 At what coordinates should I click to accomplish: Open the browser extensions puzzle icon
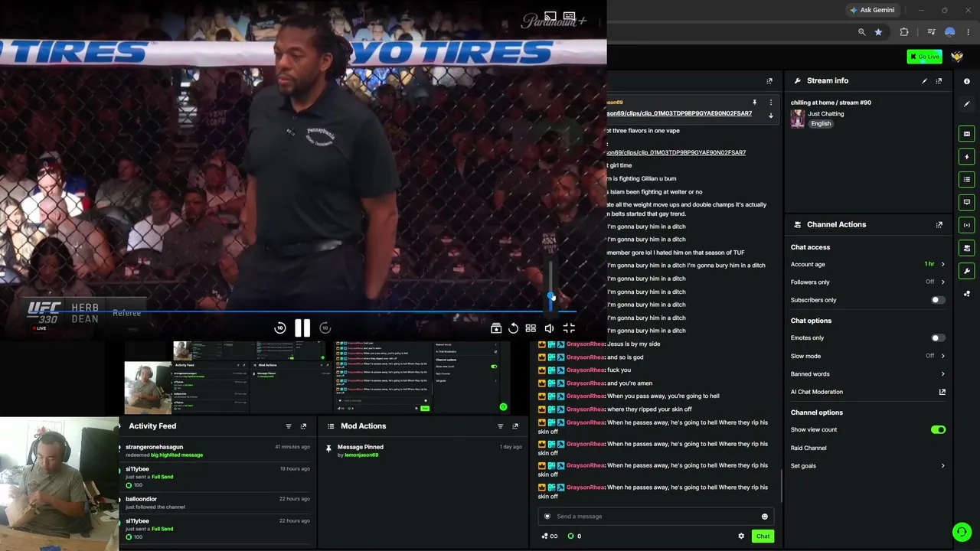904,32
